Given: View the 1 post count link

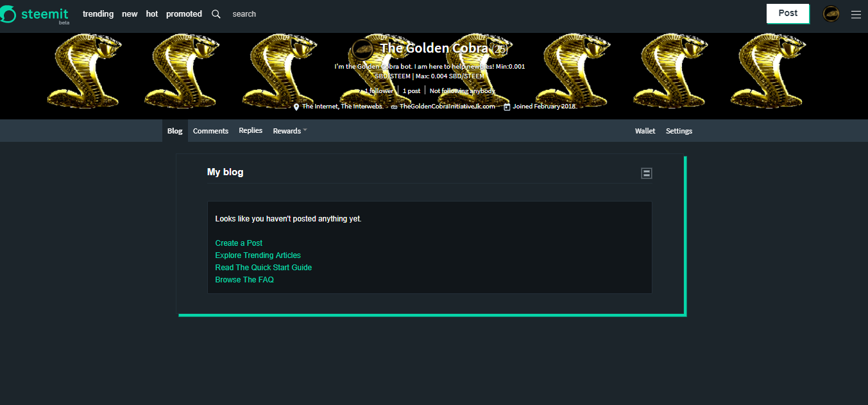Looking at the screenshot, I should click(411, 91).
